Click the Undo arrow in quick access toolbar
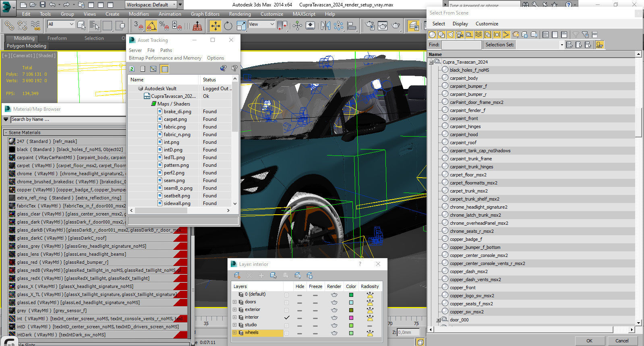 pos(52,5)
